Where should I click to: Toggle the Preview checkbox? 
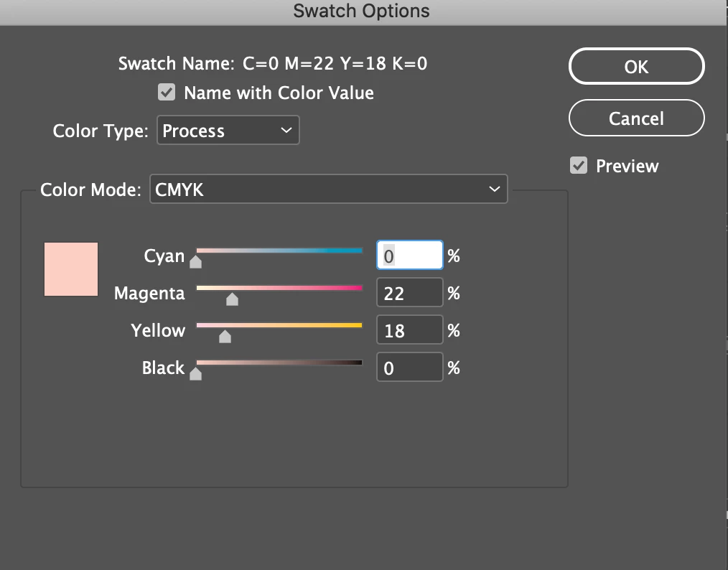(579, 166)
